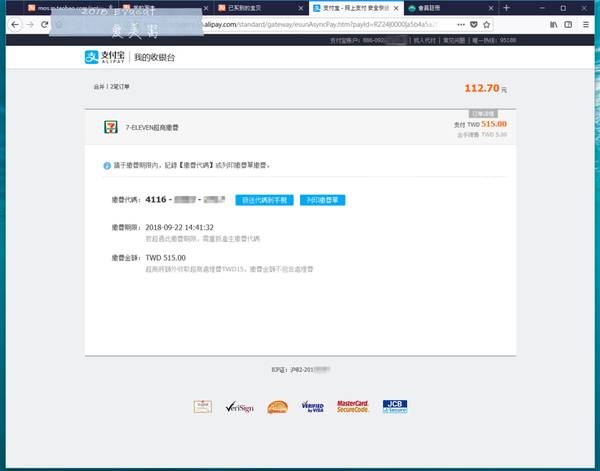Click the browser forward arrow

[30, 25]
